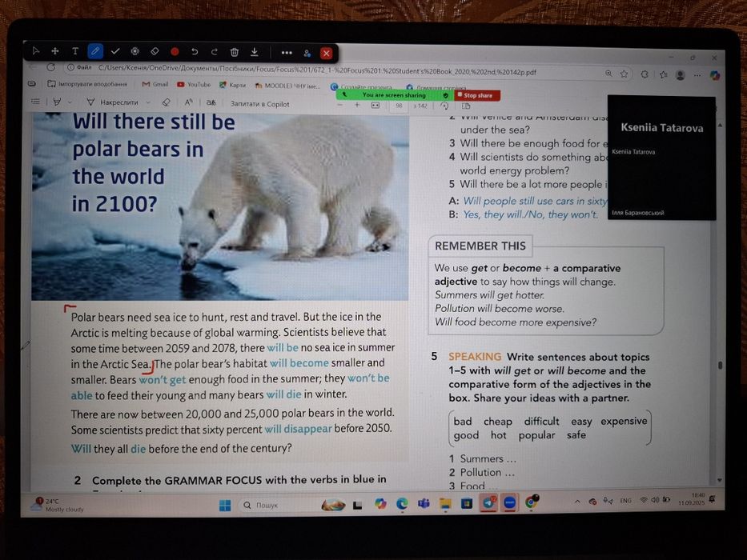Clear annotations with the trash icon
The width and height of the screenshot is (747, 560).
235,52
